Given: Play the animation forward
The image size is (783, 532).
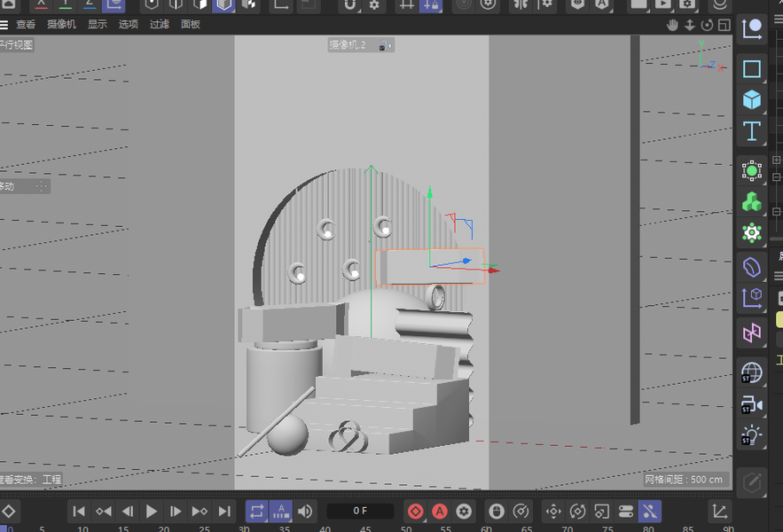Looking at the screenshot, I should click(152, 512).
